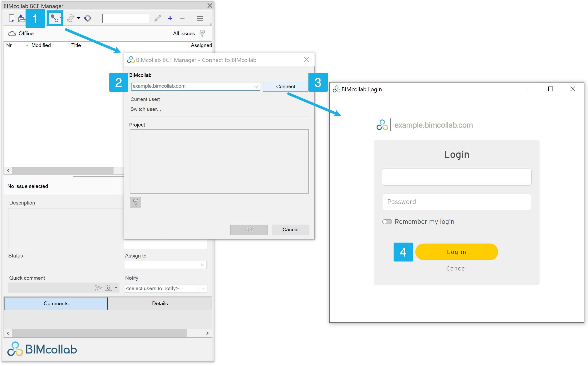Click the BIMcollab logo beside example.bimcollab.com
Screen dimensions: 588x366
(x=382, y=125)
